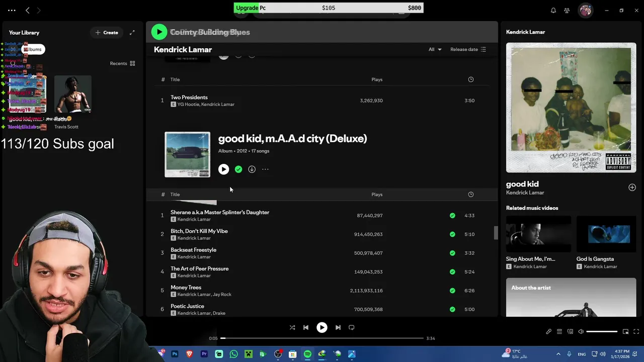Toggle saved check for Bitch, Don't Kill My Vibe
Image resolution: width=644 pixels, height=362 pixels.
pyautogui.click(x=452, y=234)
